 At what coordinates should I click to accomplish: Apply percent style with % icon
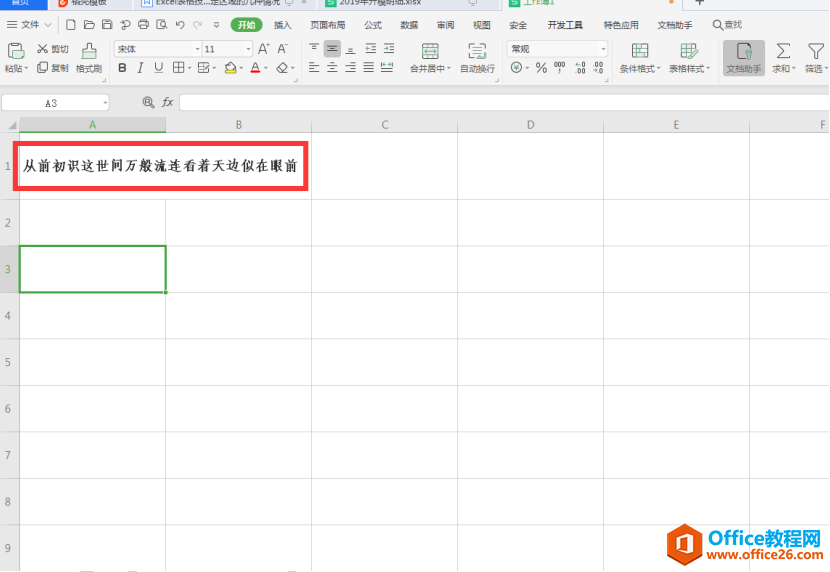(541, 67)
